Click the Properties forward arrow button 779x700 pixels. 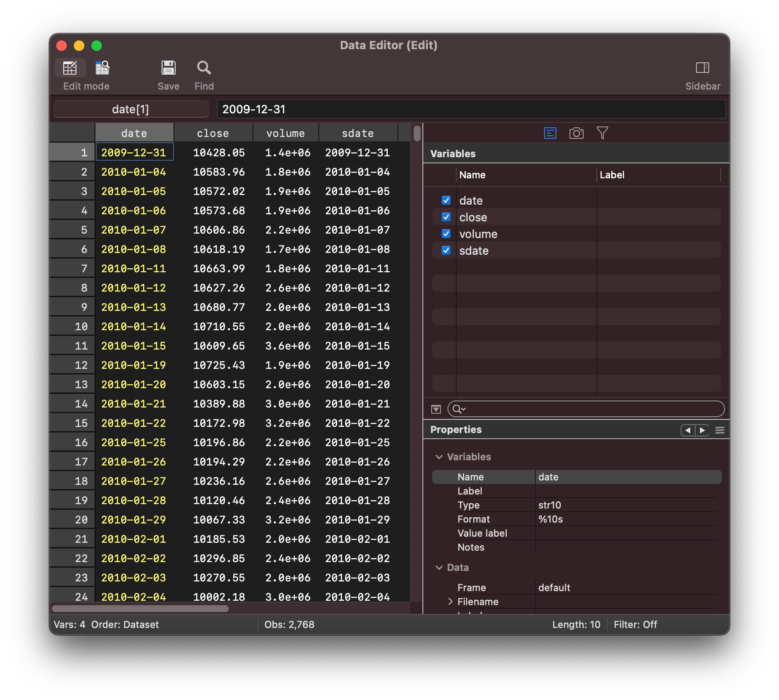703,430
